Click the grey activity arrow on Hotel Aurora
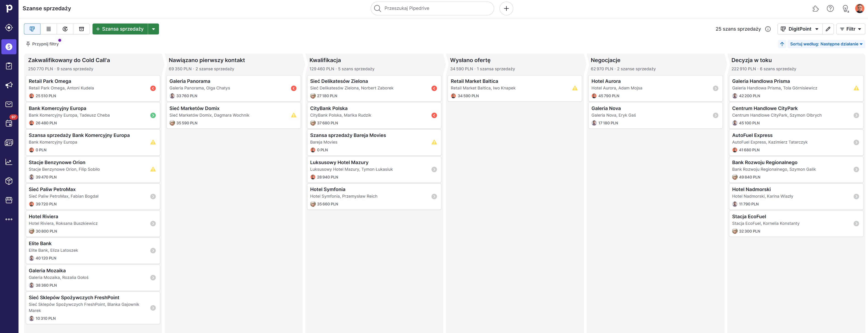The height and width of the screenshot is (333, 868). (715, 88)
